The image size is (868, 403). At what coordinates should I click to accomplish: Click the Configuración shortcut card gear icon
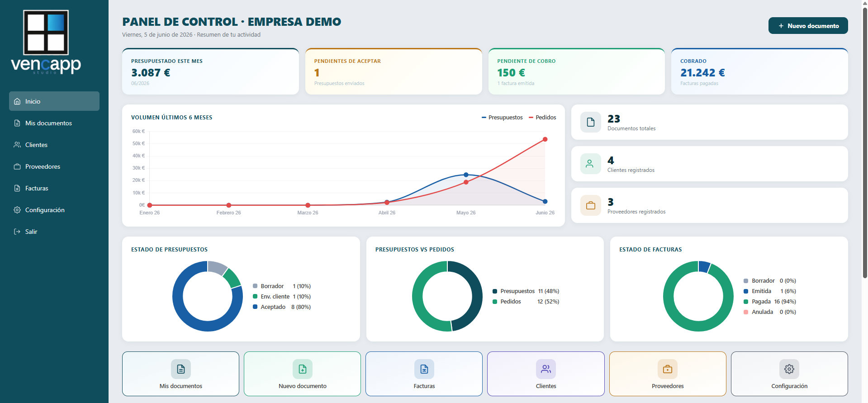coord(789,369)
